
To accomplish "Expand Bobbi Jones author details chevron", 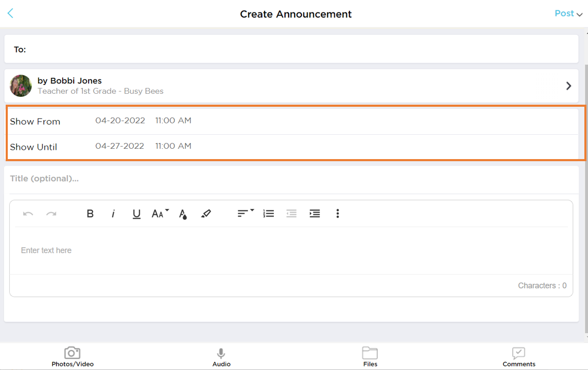I will click(568, 86).
